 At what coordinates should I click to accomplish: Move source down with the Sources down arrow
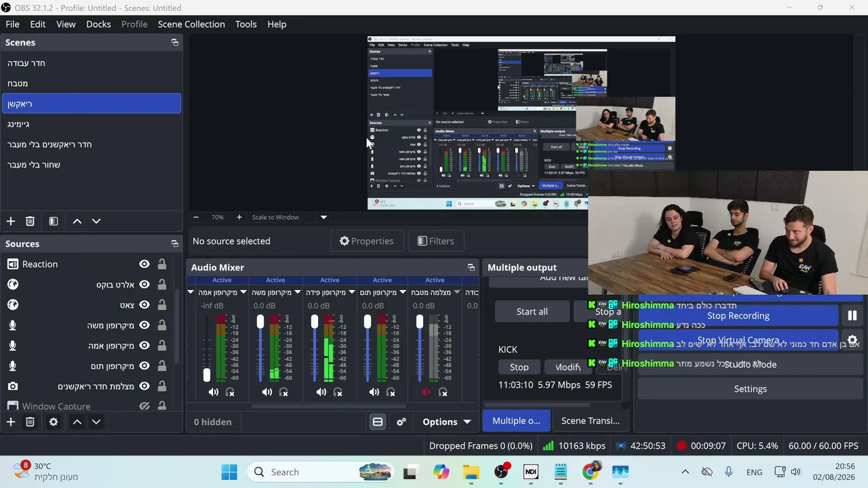coord(96,422)
